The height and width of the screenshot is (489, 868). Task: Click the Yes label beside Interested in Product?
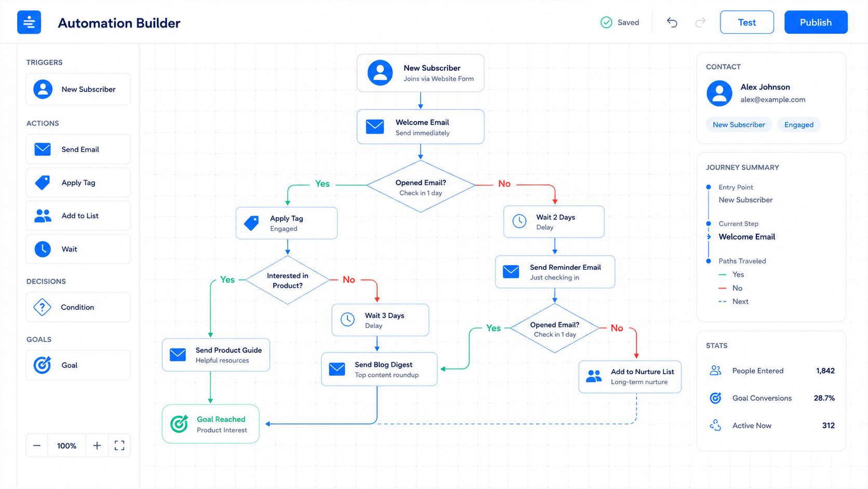227,280
